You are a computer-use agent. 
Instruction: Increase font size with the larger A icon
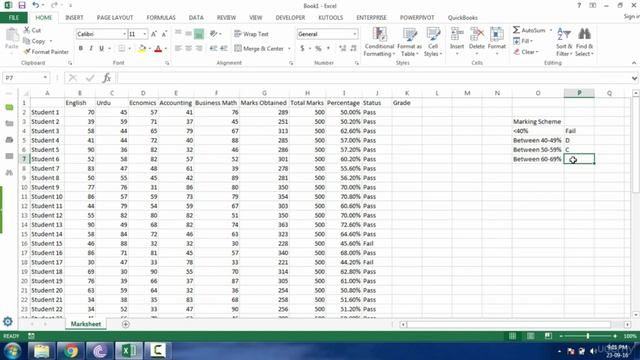154,34
